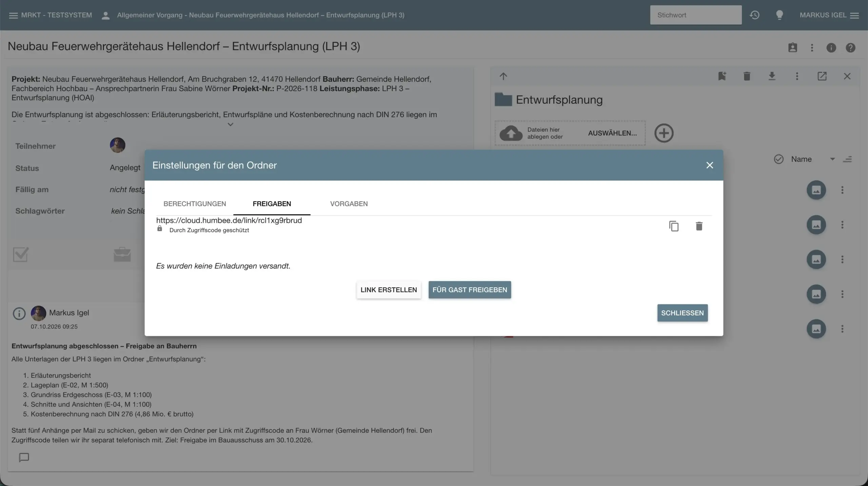Open the main hamburger menu next to MRKT
Image resolution: width=868 pixels, height=486 pixels.
click(x=13, y=15)
